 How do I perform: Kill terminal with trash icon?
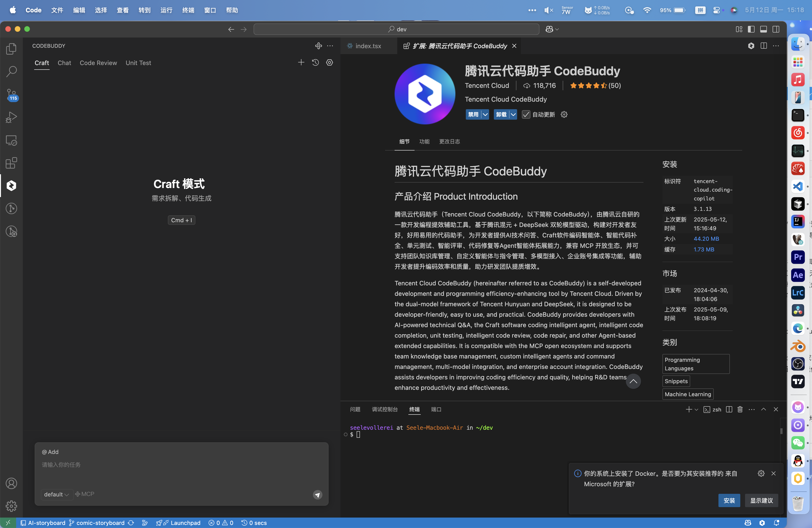[x=740, y=409]
